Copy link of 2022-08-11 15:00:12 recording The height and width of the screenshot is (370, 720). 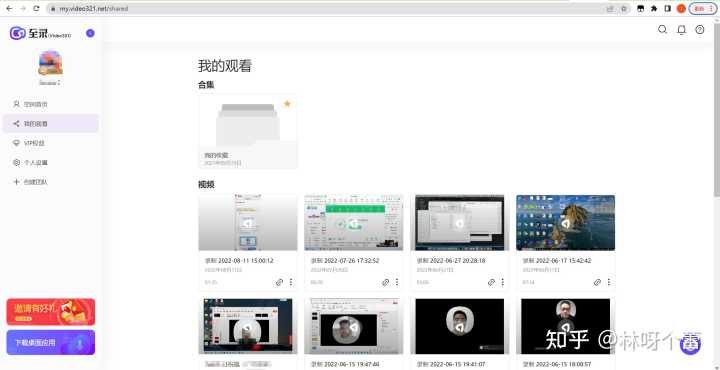(x=279, y=282)
